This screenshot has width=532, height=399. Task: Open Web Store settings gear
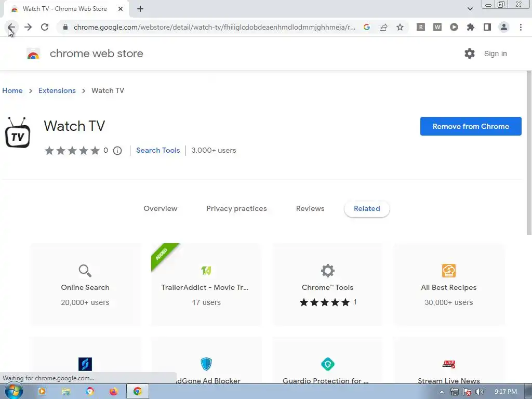(x=470, y=54)
